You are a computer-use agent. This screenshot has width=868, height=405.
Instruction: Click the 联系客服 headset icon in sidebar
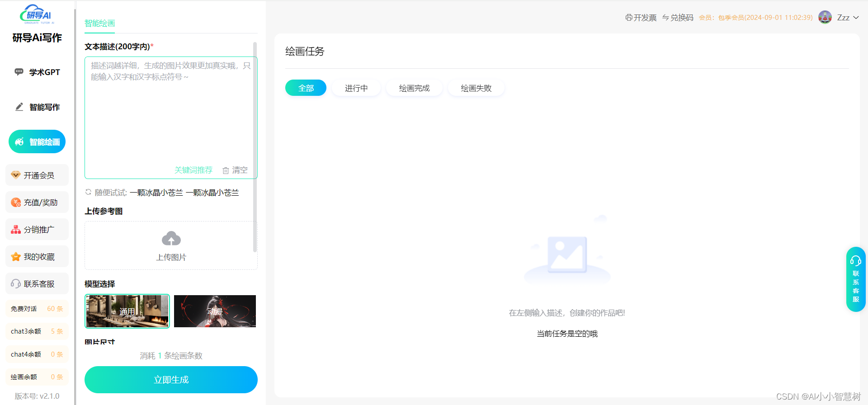[16, 283]
